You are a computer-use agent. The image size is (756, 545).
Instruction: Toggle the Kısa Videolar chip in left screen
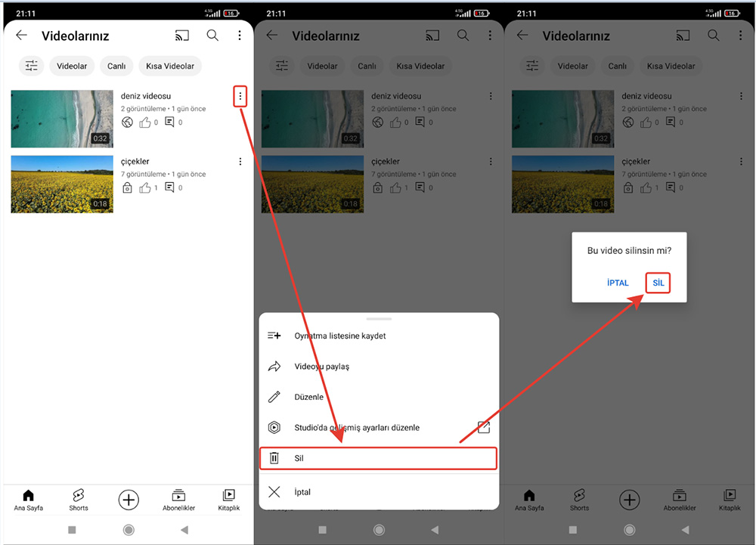pos(170,66)
